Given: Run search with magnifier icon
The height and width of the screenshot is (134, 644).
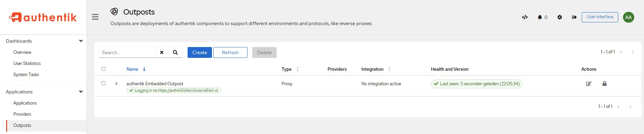Looking at the screenshot, I should click(175, 52).
